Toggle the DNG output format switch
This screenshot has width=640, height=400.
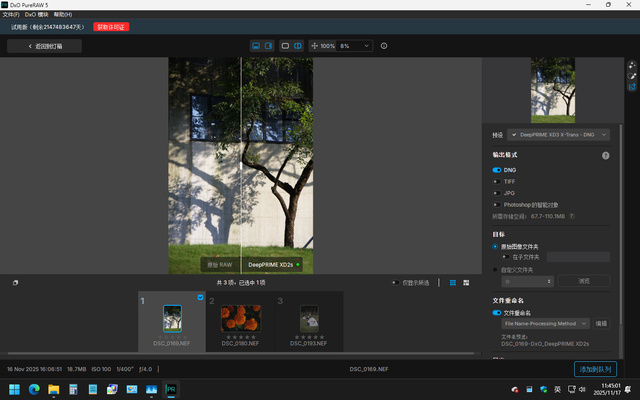click(x=497, y=170)
